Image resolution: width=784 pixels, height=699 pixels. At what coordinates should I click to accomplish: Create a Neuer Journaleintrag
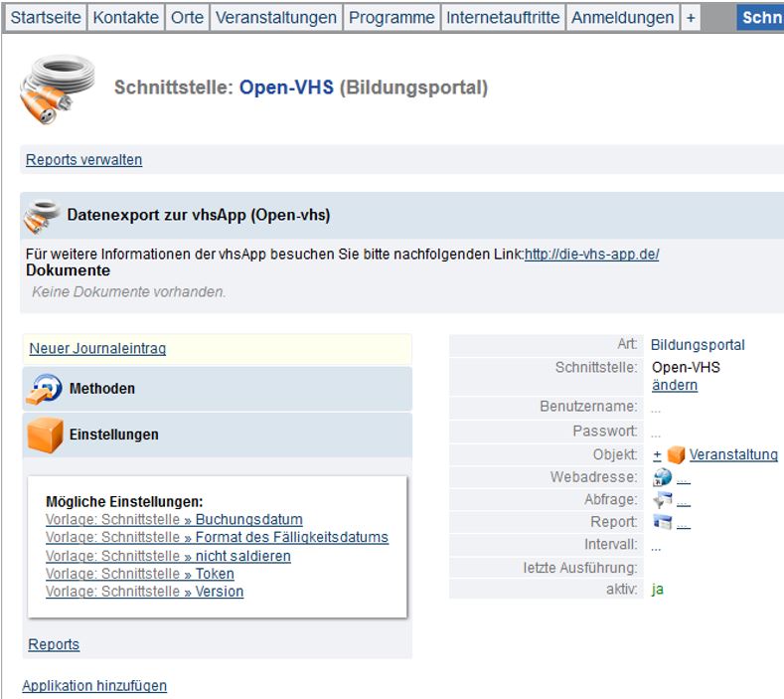click(x=97, y=348)
